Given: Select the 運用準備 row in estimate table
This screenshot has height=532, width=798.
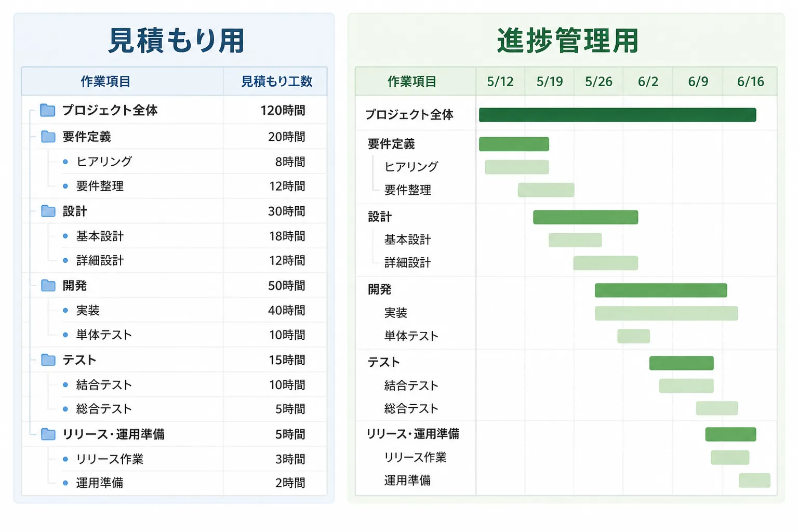Looking at the screenshot, I should point(174,483).
